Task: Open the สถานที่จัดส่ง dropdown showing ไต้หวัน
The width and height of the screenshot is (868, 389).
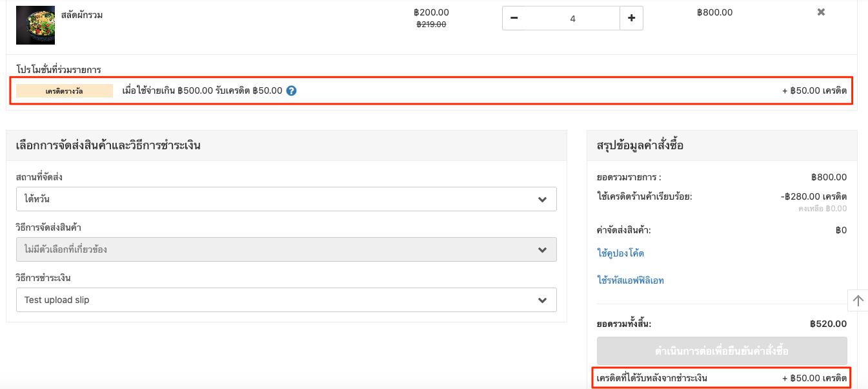Action: (287, 199)
